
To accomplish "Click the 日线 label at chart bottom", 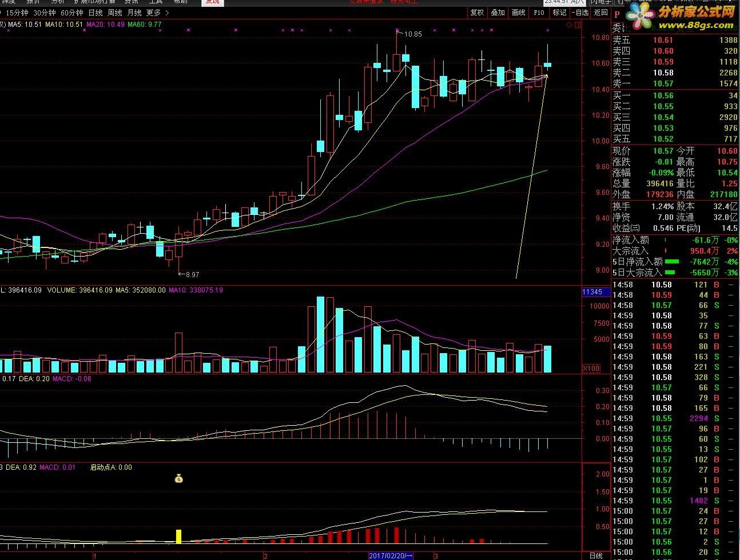I will 595,555.
